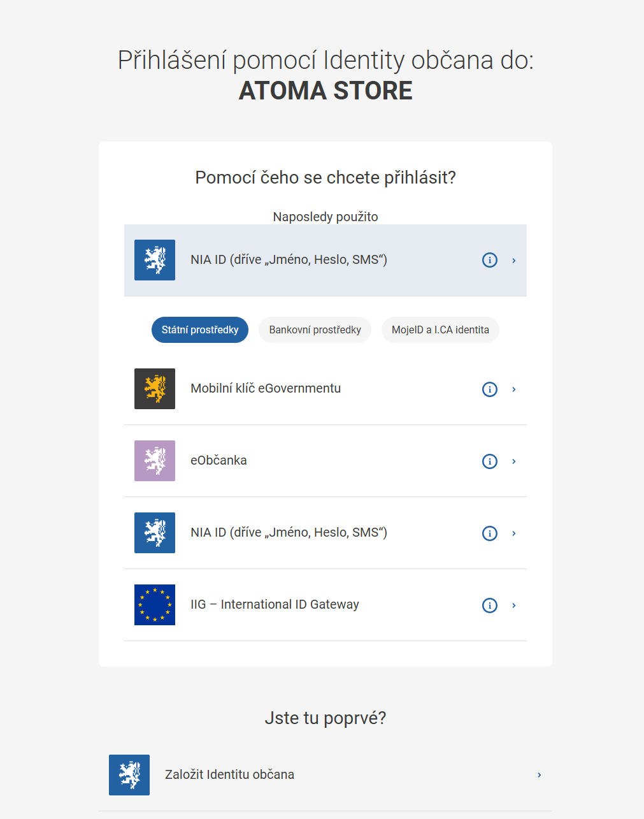Click the Založit Identitu občana arrow

click(x=539, y=775)
